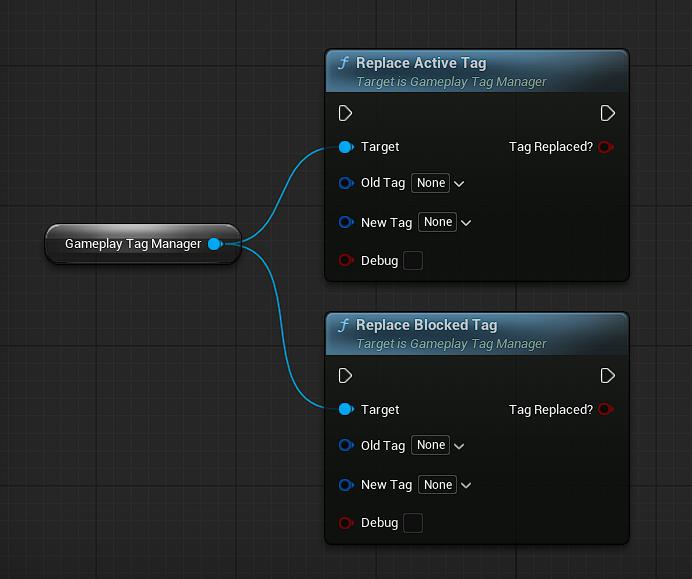Click Replace Active Tag input execution pin
This screenshot has height=579, width=692.
[345, 113]
